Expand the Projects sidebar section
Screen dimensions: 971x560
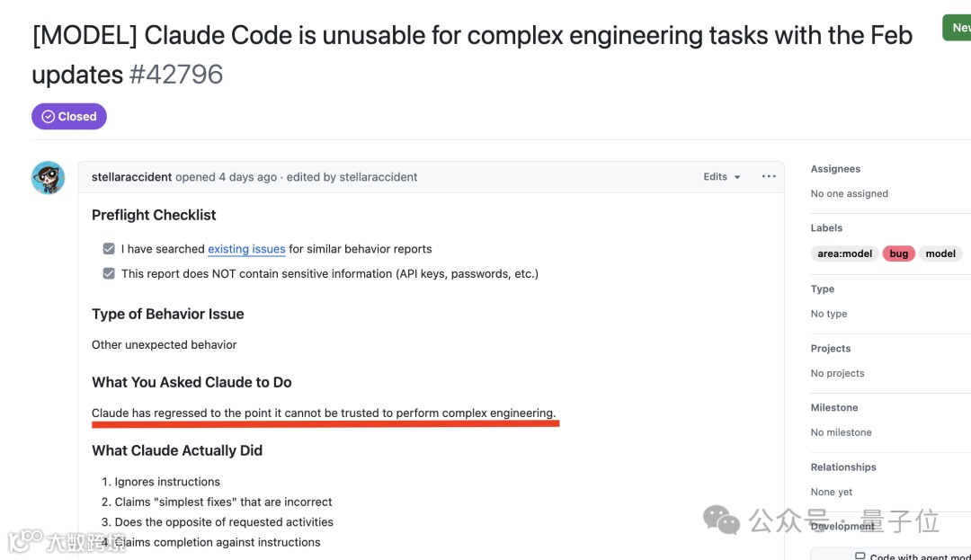click(831, 349)
